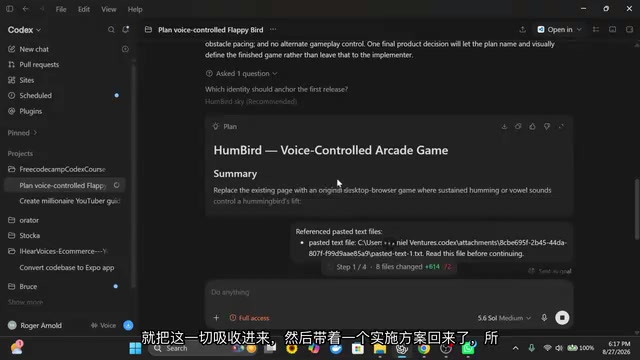Open Scheduled in the sidebar

pos(36,96)
